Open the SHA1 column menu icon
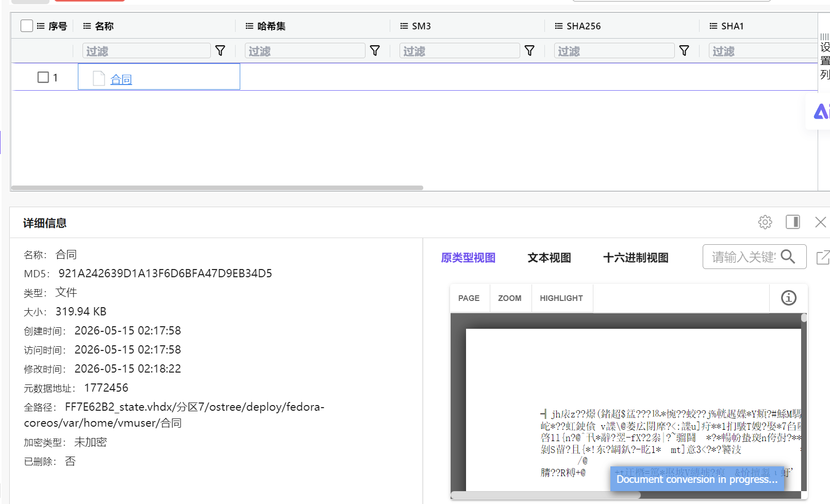 (713, 26)
